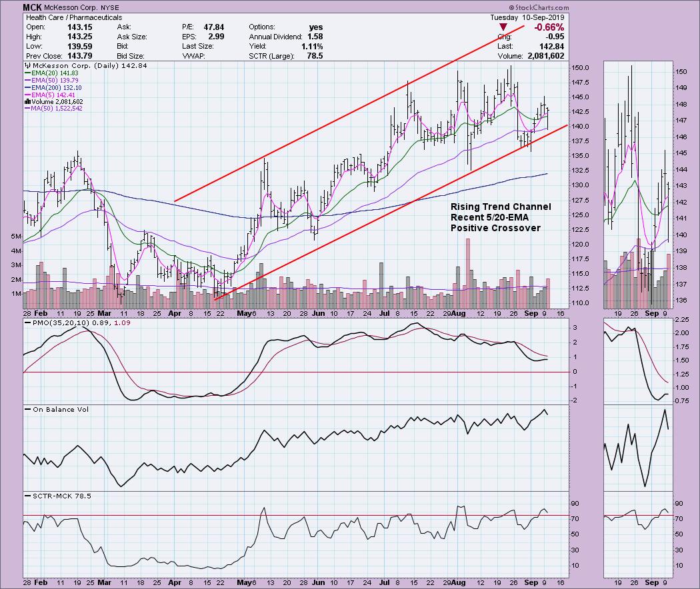
Task: Click the Positive Crossover annotation text
Action: click(495, 228)
